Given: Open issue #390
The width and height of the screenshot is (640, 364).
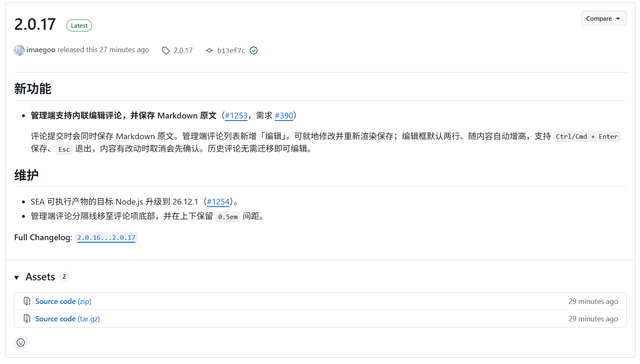Looking at the screenshot, I should tap(284, 116).
